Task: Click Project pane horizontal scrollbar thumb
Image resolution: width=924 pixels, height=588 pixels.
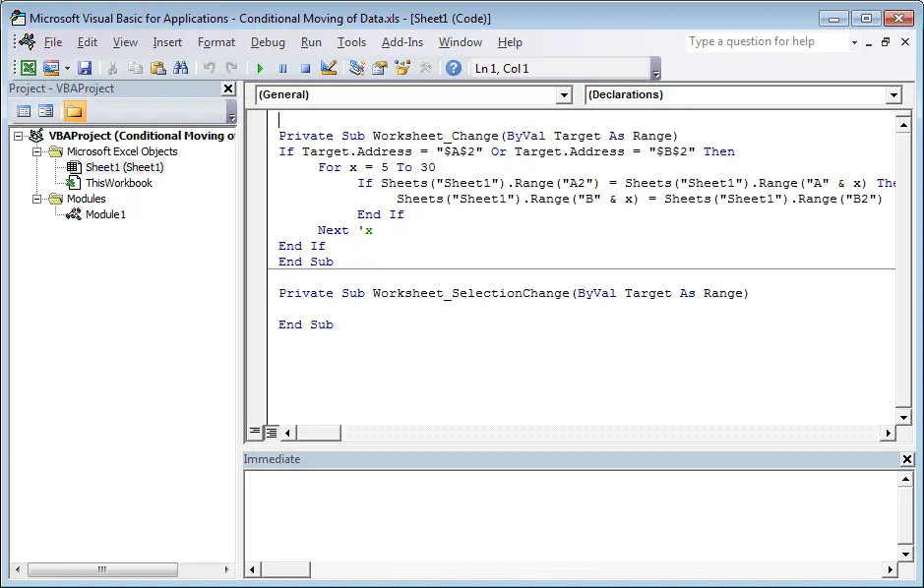Action: coord(102,569)
